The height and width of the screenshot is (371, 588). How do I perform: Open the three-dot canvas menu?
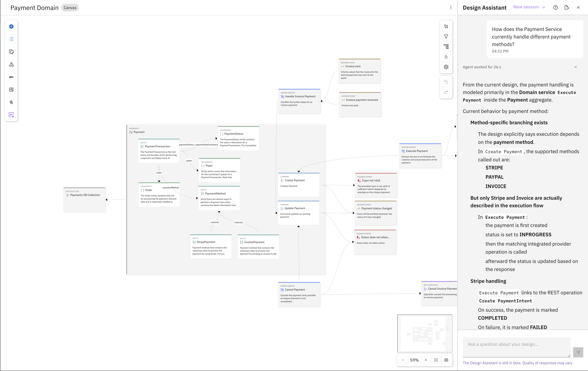(x=451, y=8)
